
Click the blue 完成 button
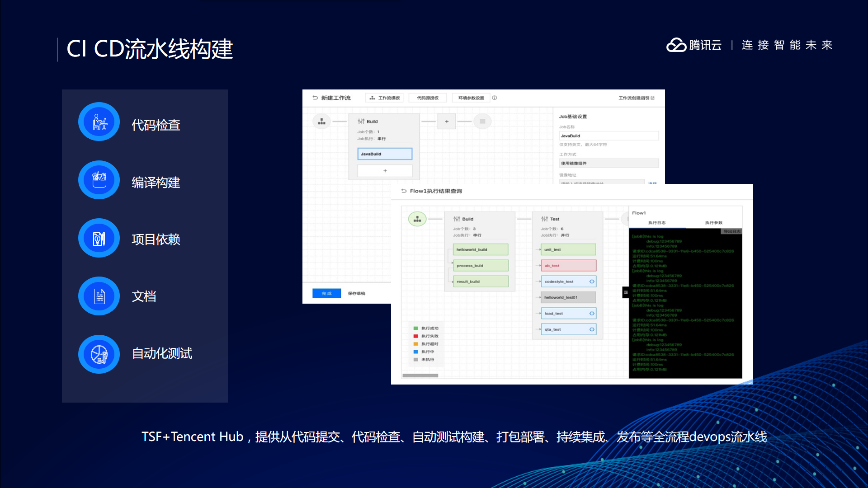tap(326, 293)
